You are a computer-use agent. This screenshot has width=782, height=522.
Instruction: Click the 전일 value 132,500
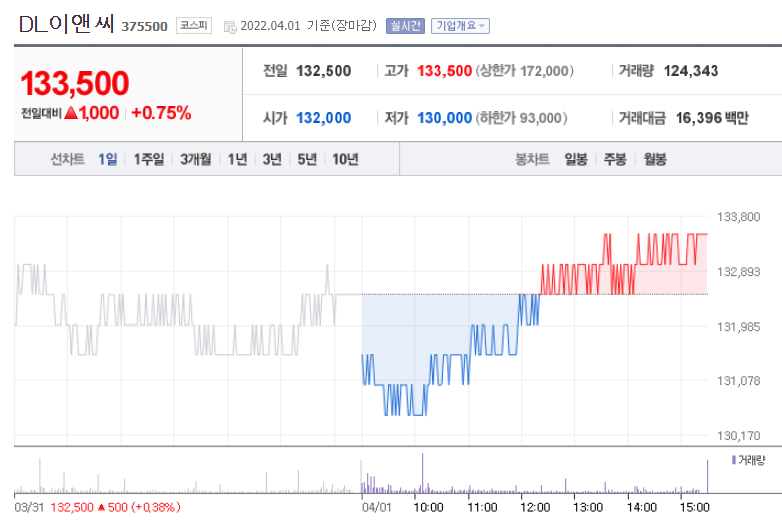pos(324,71)
